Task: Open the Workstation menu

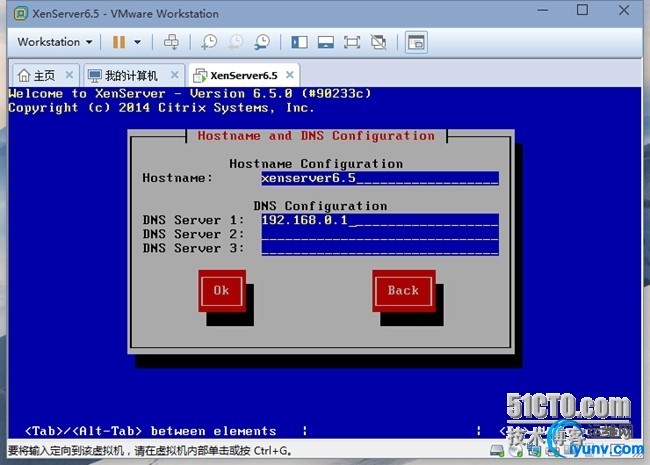Action: (54, 42)
